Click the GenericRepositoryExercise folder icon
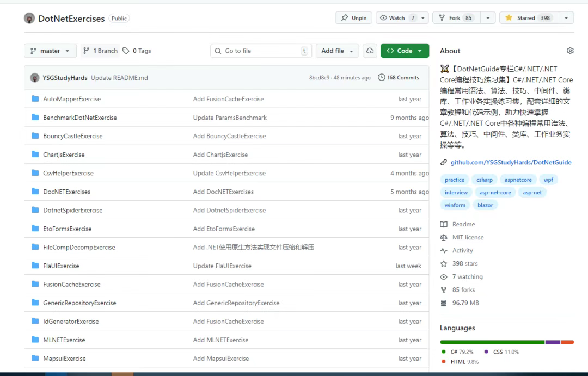Screen dimensions: 588x376 tap(35, 303)
